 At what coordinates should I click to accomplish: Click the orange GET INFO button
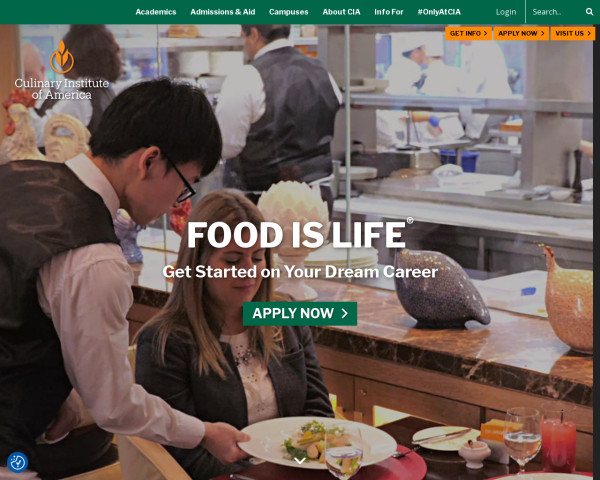pos(468,33)
